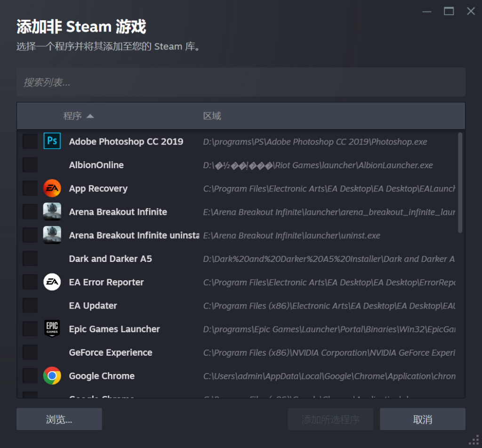Select the Google Chrome program name
The width and height of the screenshot is (482, 448).
click(x=102, y=376)
